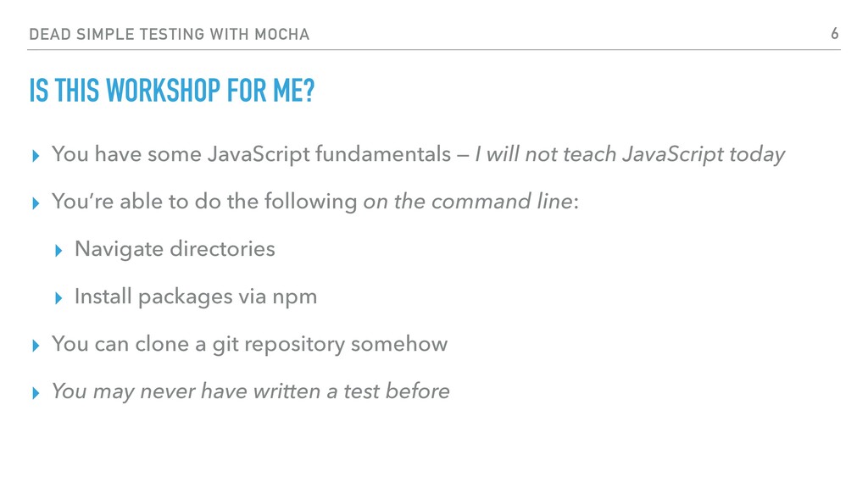Click the text "You have some JavaScript fundamentals"
Image resolution: width=868 pixels, height=488 pixels.
pos(252,154)
